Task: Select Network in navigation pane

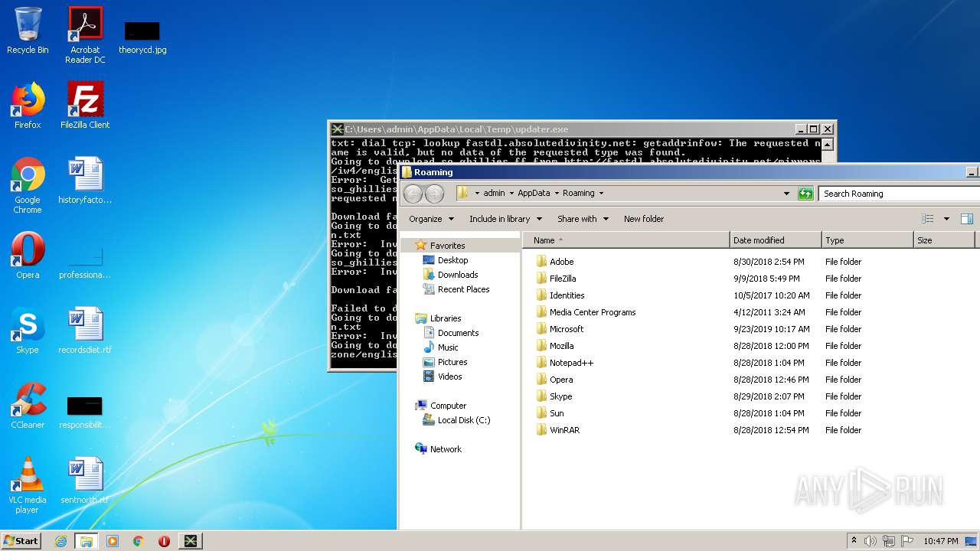Action: [446, 449]
